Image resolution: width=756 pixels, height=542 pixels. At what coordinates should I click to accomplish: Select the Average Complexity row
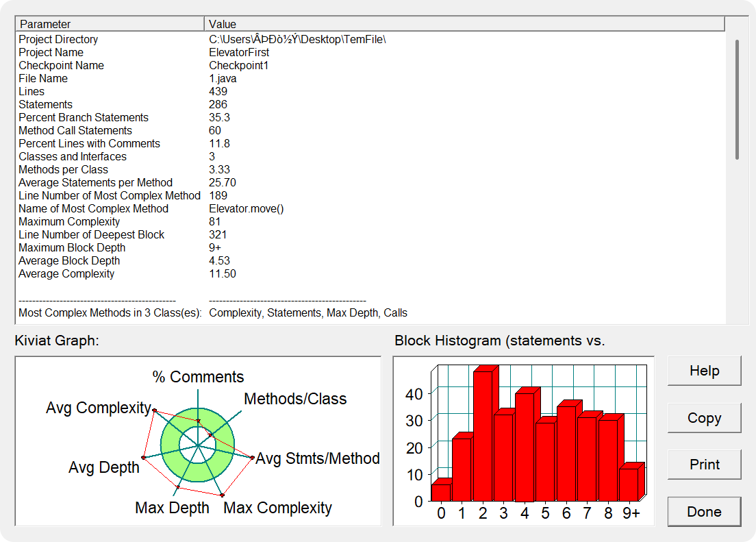click(x=370, y=273)
